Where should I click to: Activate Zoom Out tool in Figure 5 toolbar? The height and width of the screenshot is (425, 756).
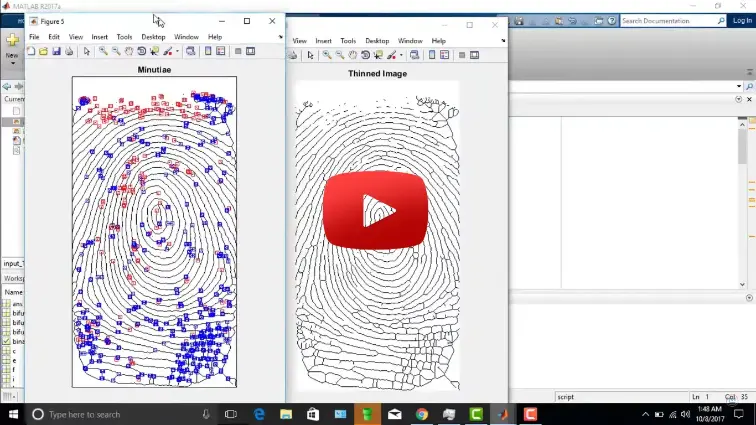point(116,51)
